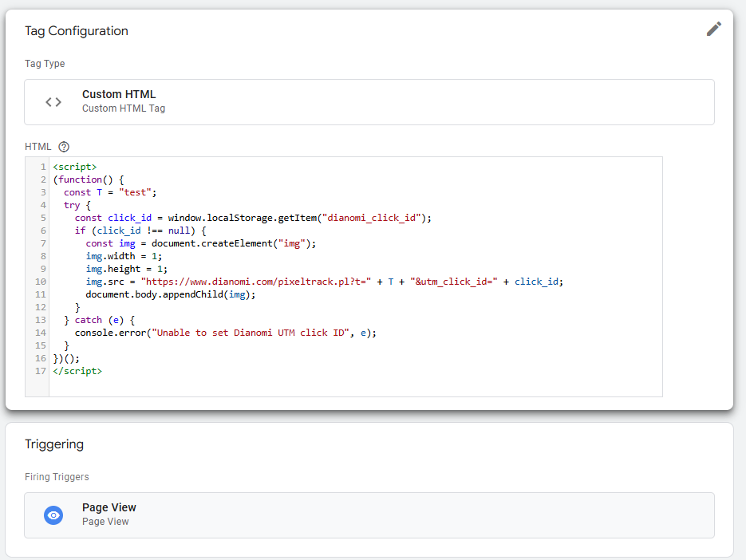Click the Firing Triggers label
746x560 pixels.
pos(57,477)
